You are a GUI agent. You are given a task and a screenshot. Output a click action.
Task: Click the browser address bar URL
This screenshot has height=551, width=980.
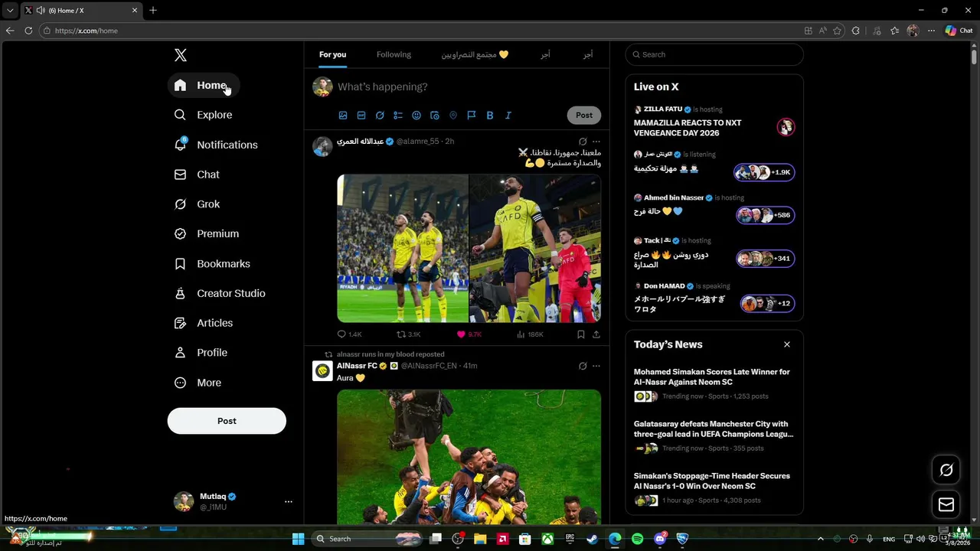[x=87, y=31]
